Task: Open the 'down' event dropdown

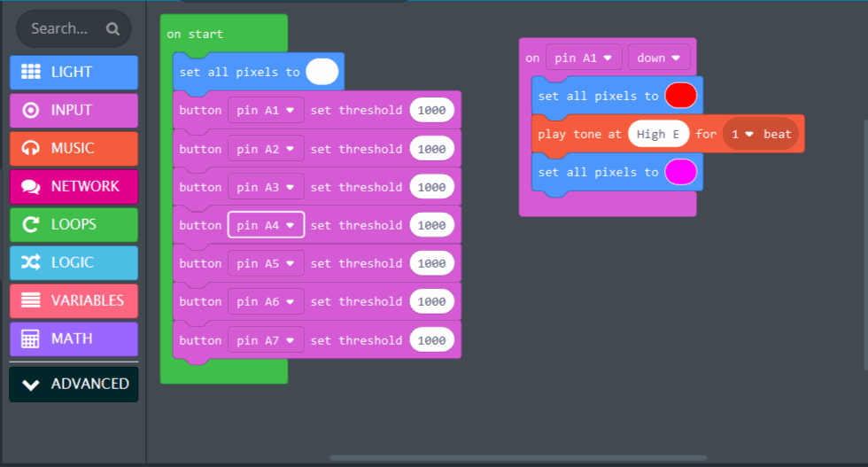Action: [x=659, y=58]
